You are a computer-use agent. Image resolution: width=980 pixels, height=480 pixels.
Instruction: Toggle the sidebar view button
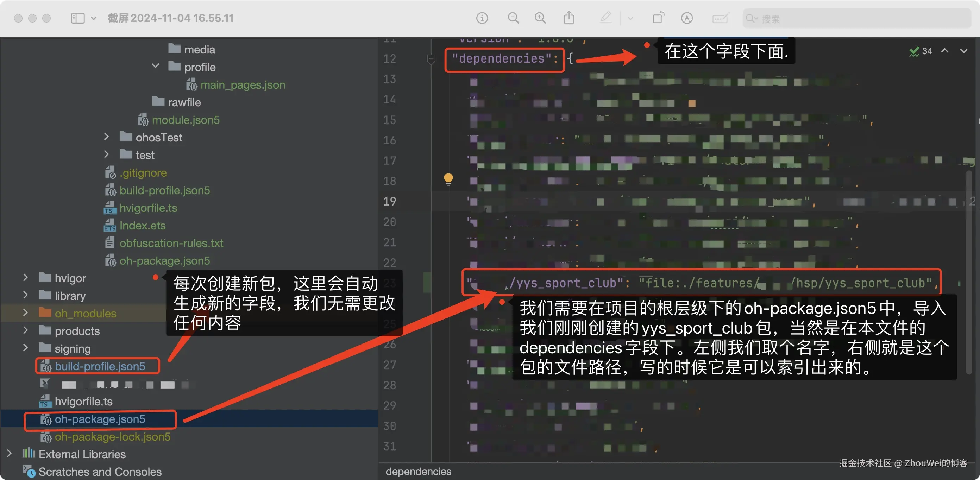click(x=77, y=18)
